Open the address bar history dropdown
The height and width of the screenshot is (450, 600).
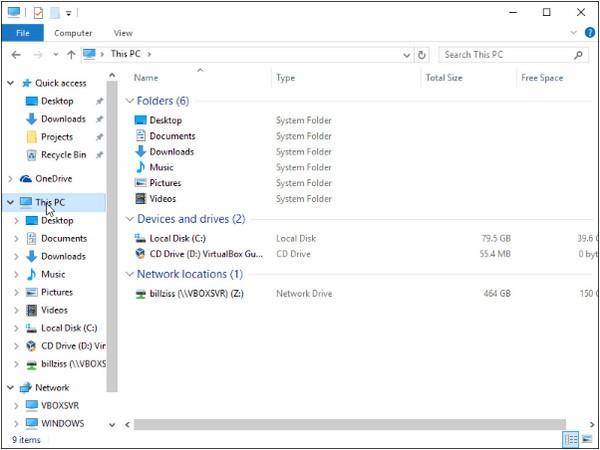(406, 54)
